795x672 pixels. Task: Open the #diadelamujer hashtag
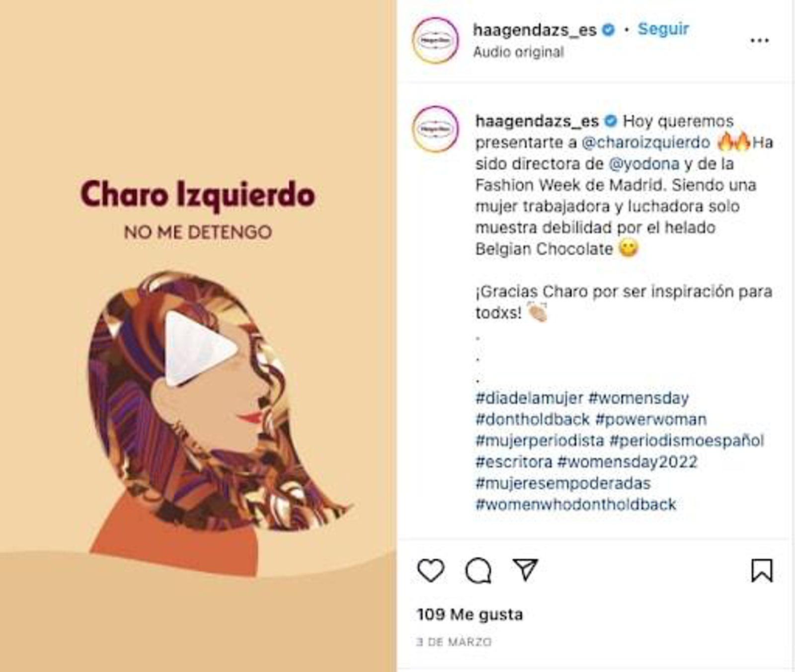click(529, 398)
